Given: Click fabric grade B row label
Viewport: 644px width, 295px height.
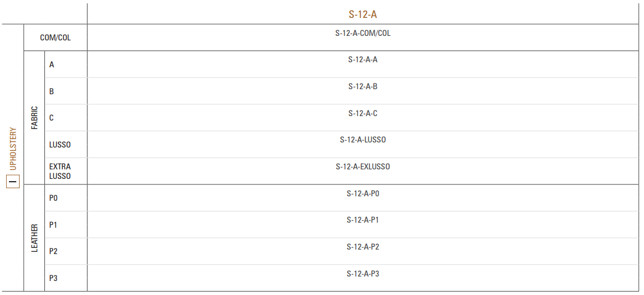Looking at the screenshot, I should [51, 91].
